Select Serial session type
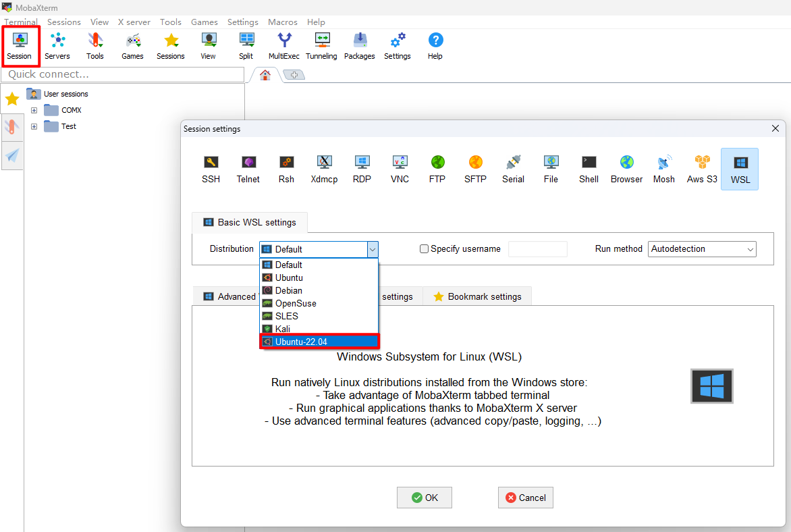 [513, 169]
